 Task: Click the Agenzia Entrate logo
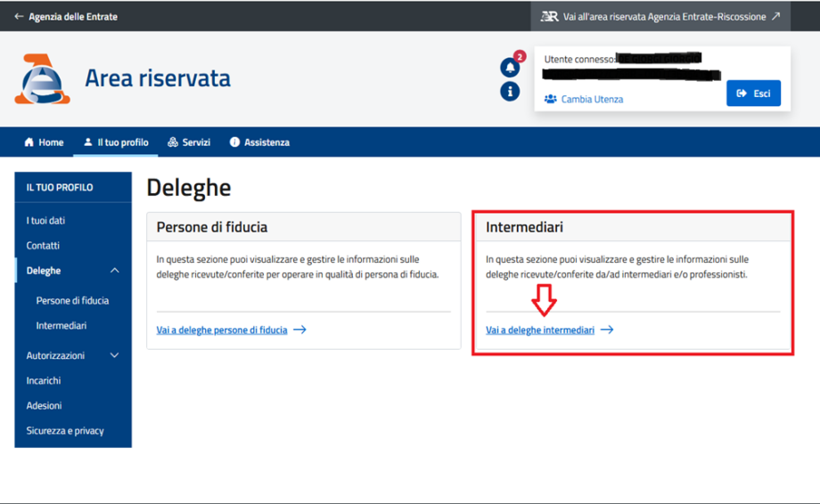(x=42, y=79)
